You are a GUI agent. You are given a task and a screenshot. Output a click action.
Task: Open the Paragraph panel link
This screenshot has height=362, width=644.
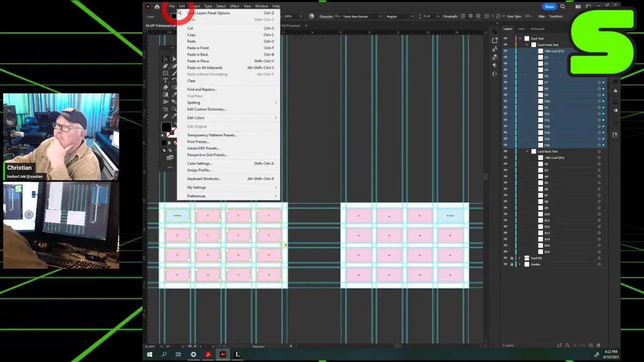click(450, 16)
